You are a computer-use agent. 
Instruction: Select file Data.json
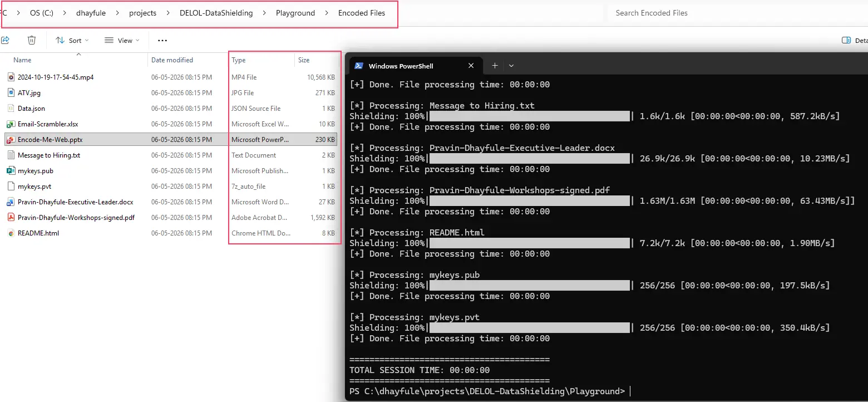point(31,109)
